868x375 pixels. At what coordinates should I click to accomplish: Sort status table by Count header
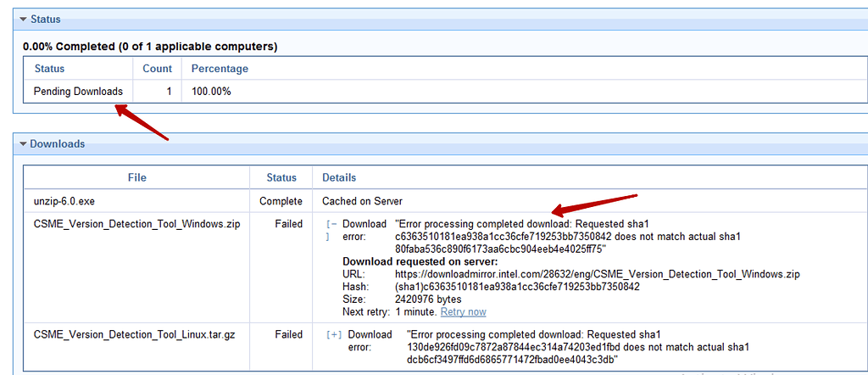pyautogui.click(x=157, y=69)
